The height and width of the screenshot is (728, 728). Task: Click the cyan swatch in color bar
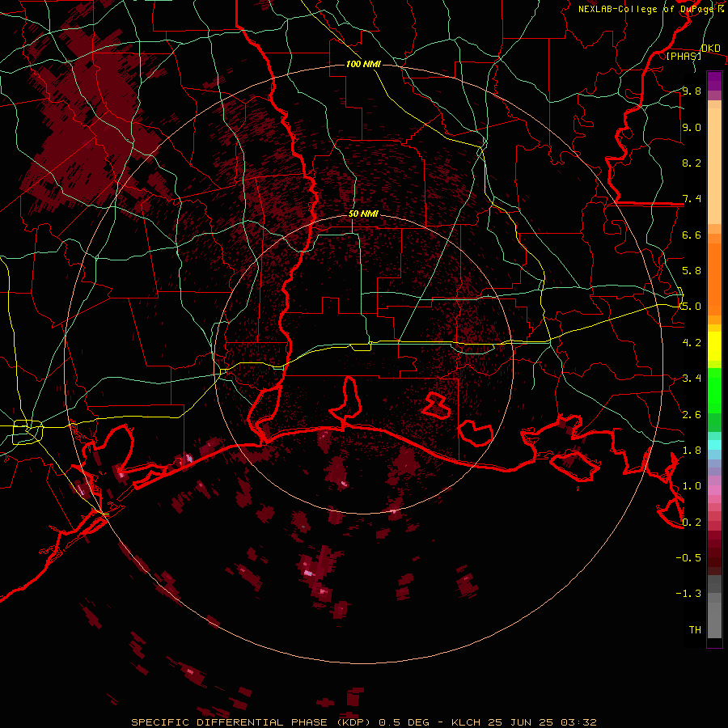click(714, 445)
